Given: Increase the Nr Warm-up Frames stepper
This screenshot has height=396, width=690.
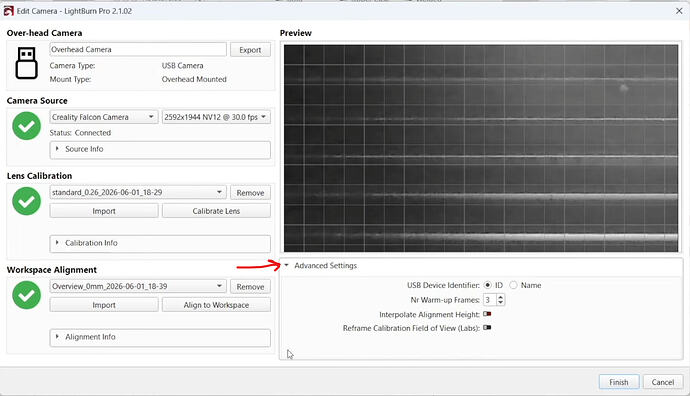Looking at the screenshot, I should tap(500, 297).
